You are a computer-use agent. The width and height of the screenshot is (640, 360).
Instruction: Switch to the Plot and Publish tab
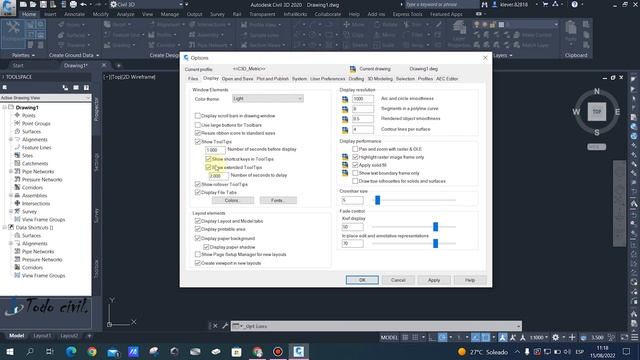273,79
